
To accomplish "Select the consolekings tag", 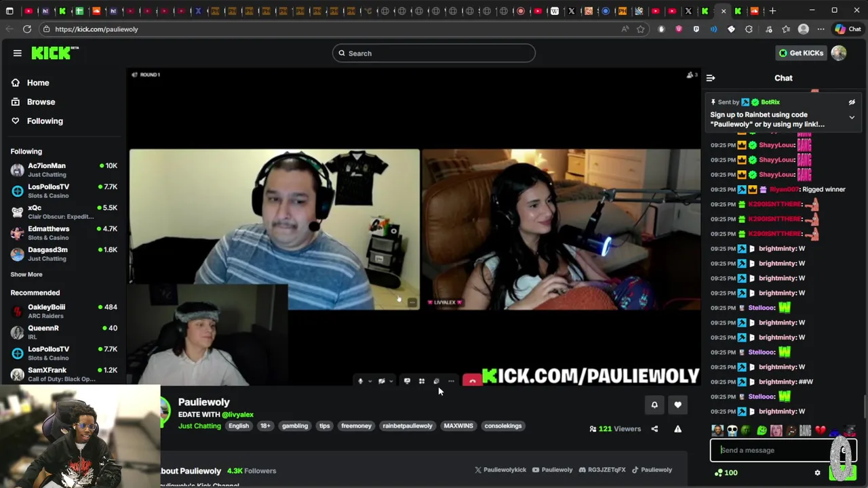I will [x=503, y=426].
